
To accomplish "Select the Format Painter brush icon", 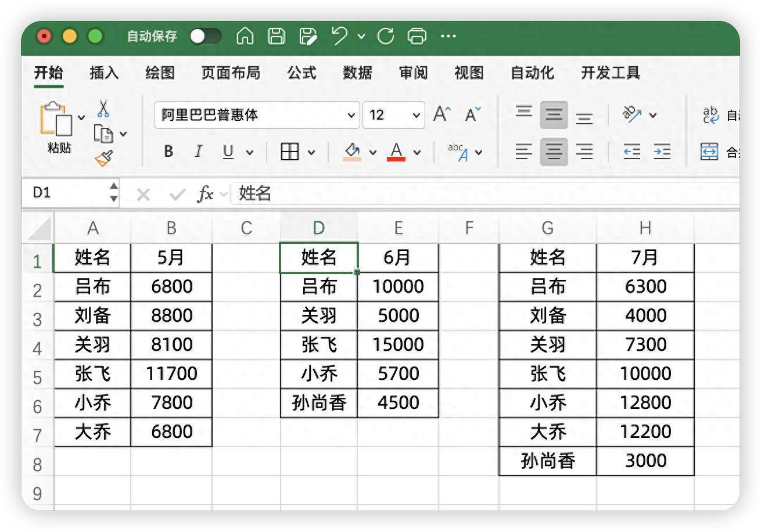I will pos(103,158).
